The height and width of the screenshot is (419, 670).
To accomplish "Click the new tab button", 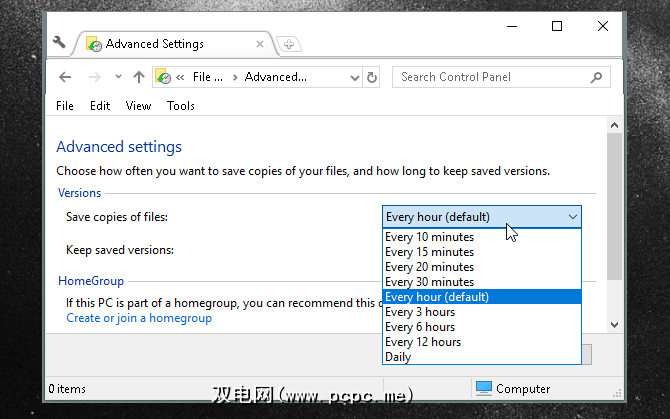I will point(288,44).
